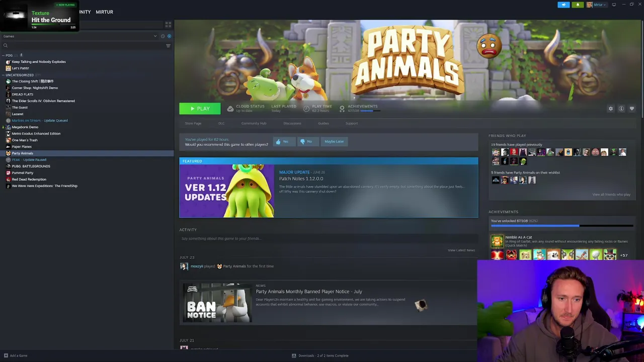The image size is (644, 362).
Task: Open the announcements megaphone icon
Action: pos(563,5)
